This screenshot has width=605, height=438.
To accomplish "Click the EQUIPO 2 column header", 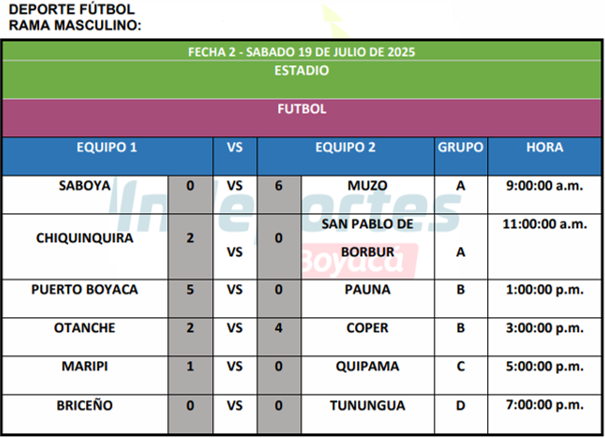I will (x=346, y=156).
